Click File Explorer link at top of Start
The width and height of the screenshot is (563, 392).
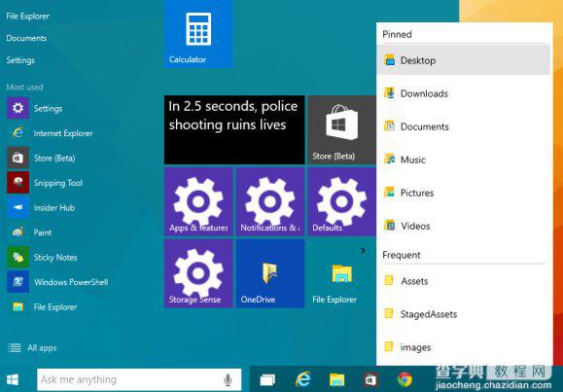(27, 17)
